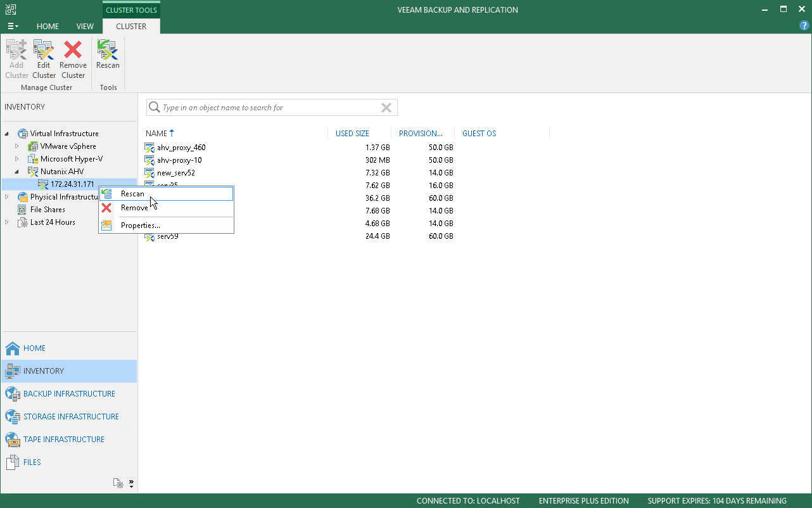Open the Tape Infrastructure view
Image resolution: width=812 pixels, height=508 pixels.
68,440
